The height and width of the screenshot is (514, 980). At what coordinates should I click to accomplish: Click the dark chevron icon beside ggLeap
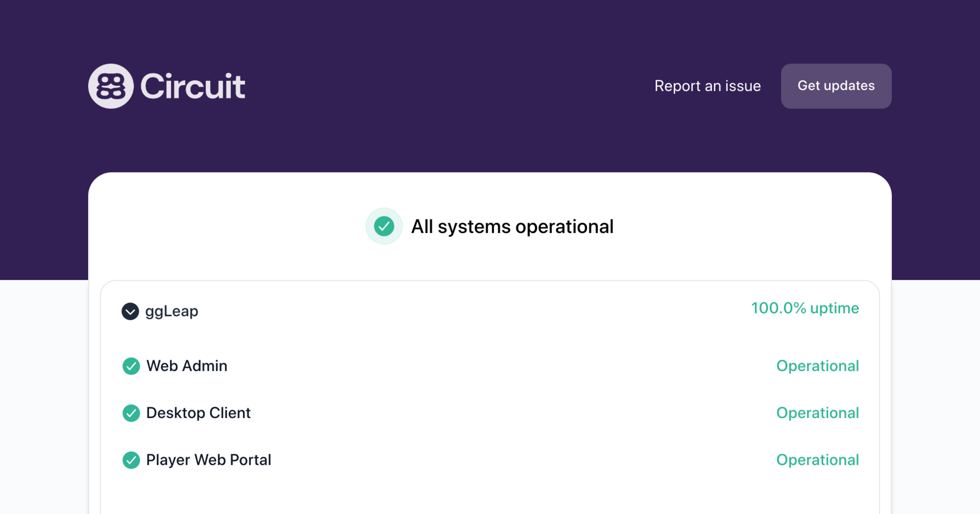[130, 311]
